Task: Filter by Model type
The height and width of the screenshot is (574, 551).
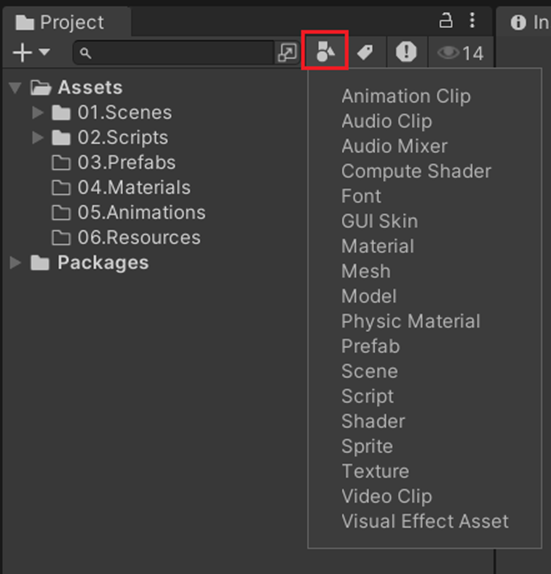Action: (x=369, y=296)
